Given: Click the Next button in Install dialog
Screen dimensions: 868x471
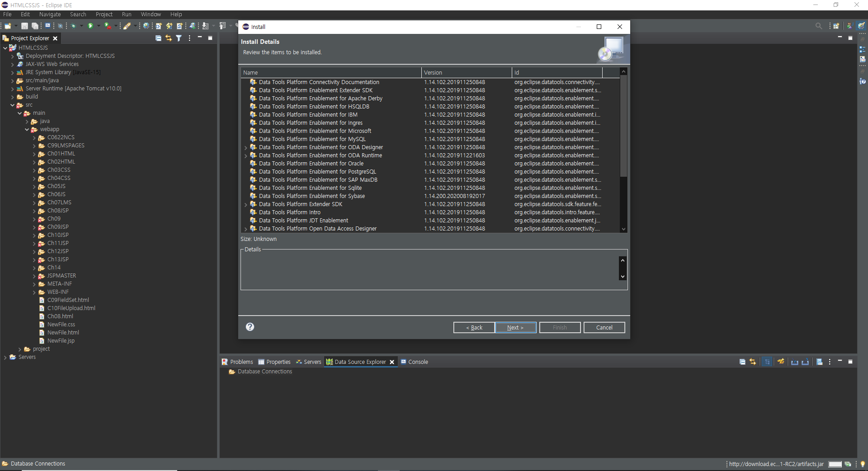Looking at the screenshot, I should [x=515, y=328].
